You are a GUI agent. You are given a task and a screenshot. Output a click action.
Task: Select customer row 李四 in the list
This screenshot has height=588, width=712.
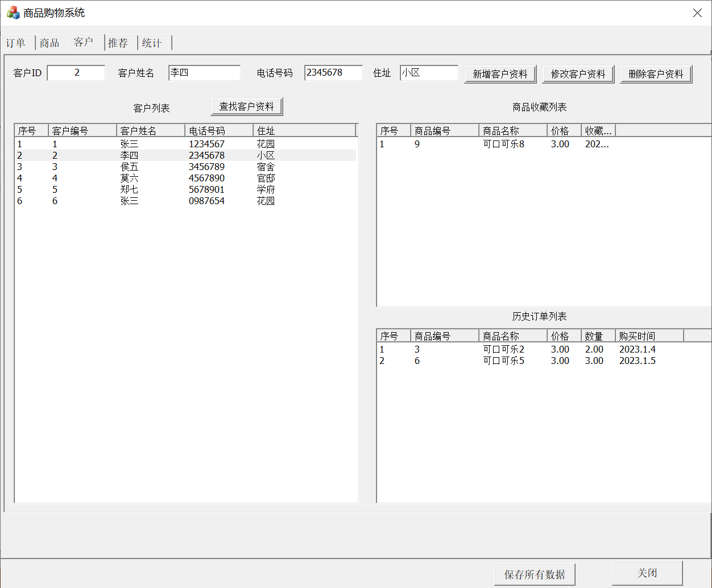coord(185,155)
